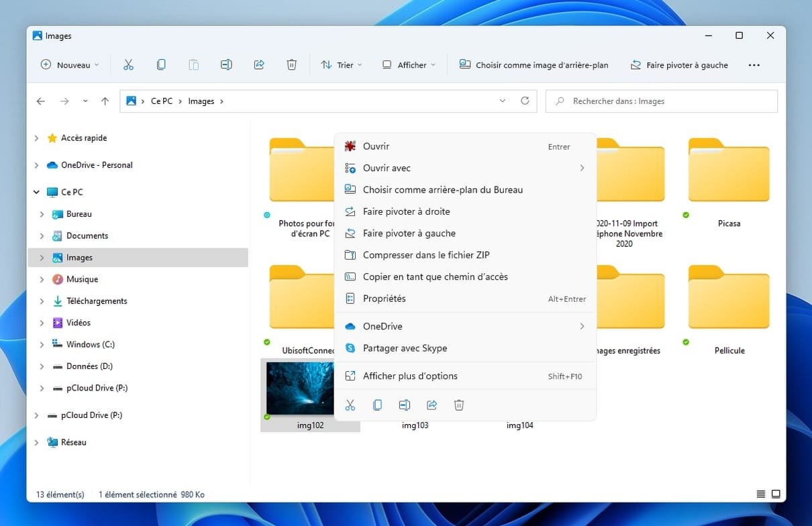Expand OneDrive - Personal tree node
Image resolution: width=812 pixels, height=526 pixels.
click(x=36, y=165)
